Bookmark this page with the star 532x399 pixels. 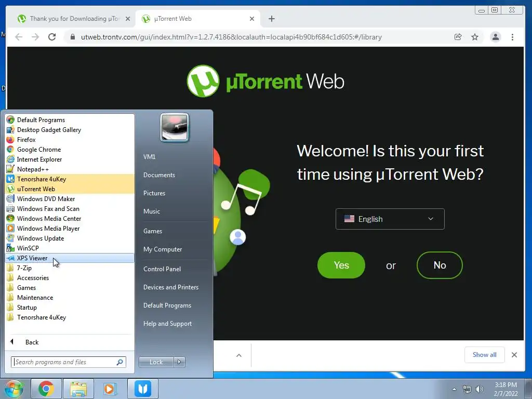coord(475,37)
